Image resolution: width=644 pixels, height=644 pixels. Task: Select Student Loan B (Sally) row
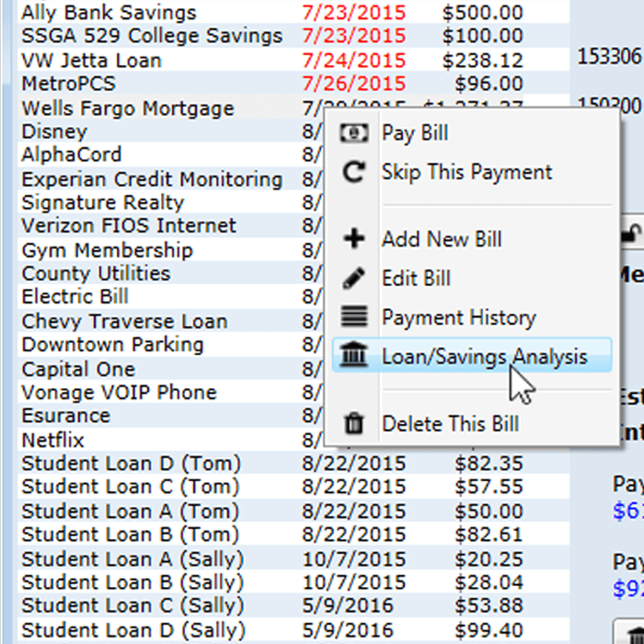click(x=293, y=582)
